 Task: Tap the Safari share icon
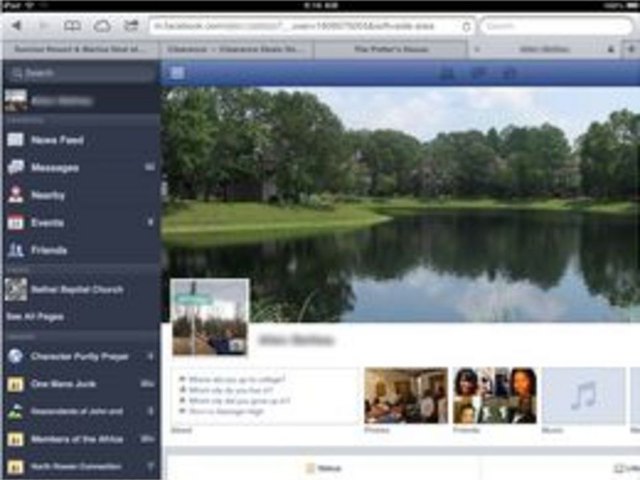(x=131, y=26)
